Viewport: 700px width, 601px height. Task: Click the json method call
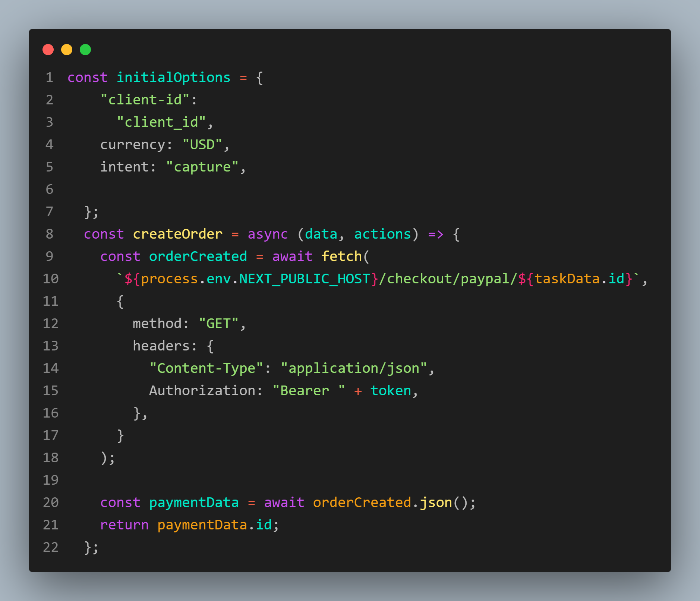(x=436, y=503)
